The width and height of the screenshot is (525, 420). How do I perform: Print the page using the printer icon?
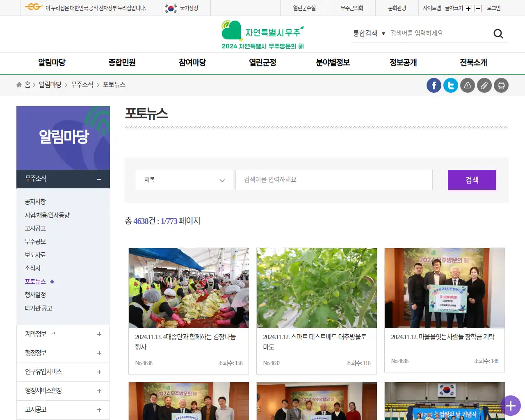[x=501, y=85]
